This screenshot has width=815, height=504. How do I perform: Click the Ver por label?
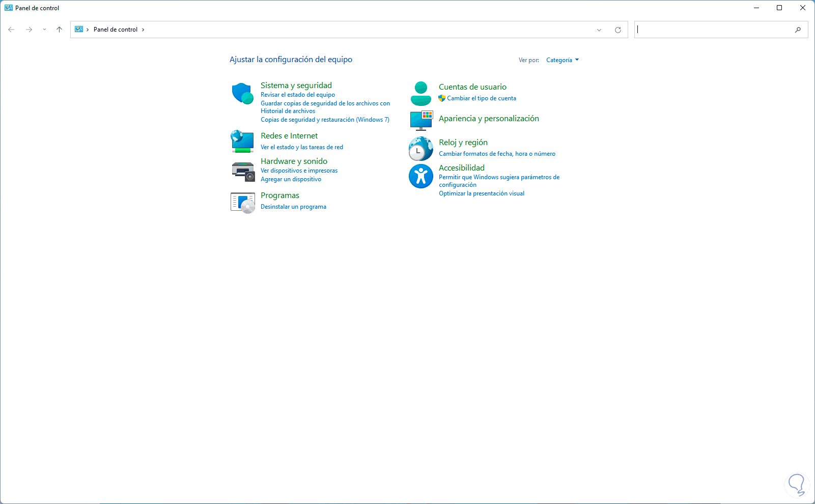[529, 60]
